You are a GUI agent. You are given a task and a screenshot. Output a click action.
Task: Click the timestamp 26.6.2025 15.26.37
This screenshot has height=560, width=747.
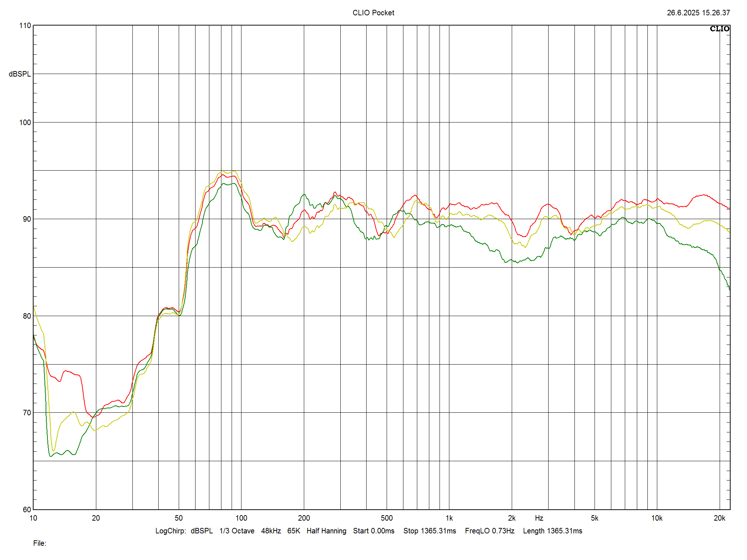(x=698, y=13)
